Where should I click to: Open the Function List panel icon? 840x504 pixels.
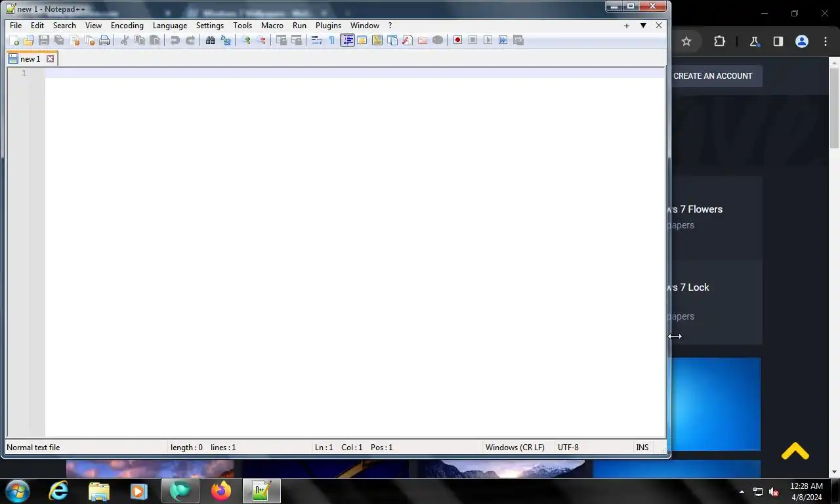(408, 40)
